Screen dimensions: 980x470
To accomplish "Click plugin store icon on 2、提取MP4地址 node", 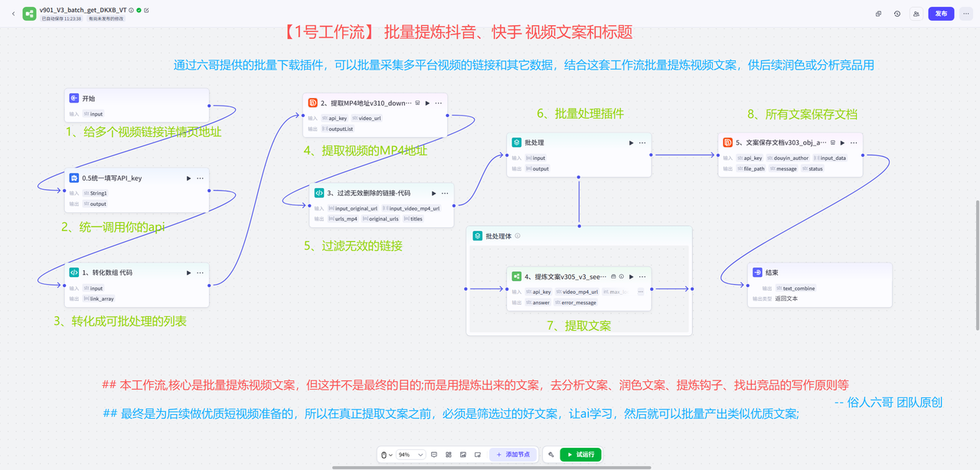I will 417,103.
